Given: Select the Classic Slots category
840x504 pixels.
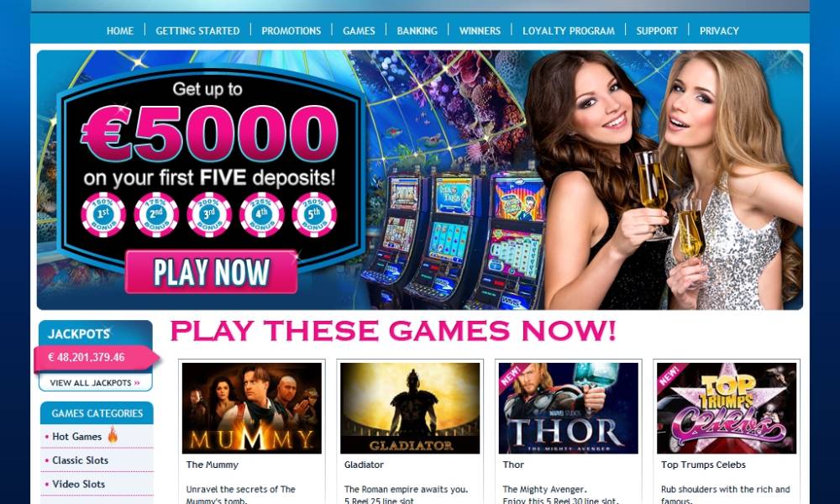Looking at the screenshot, I should coord(80,460).
